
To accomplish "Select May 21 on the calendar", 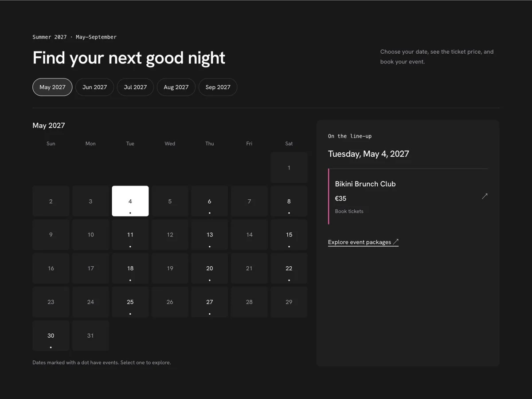I will pyautogui.click(x=249, y=269).
